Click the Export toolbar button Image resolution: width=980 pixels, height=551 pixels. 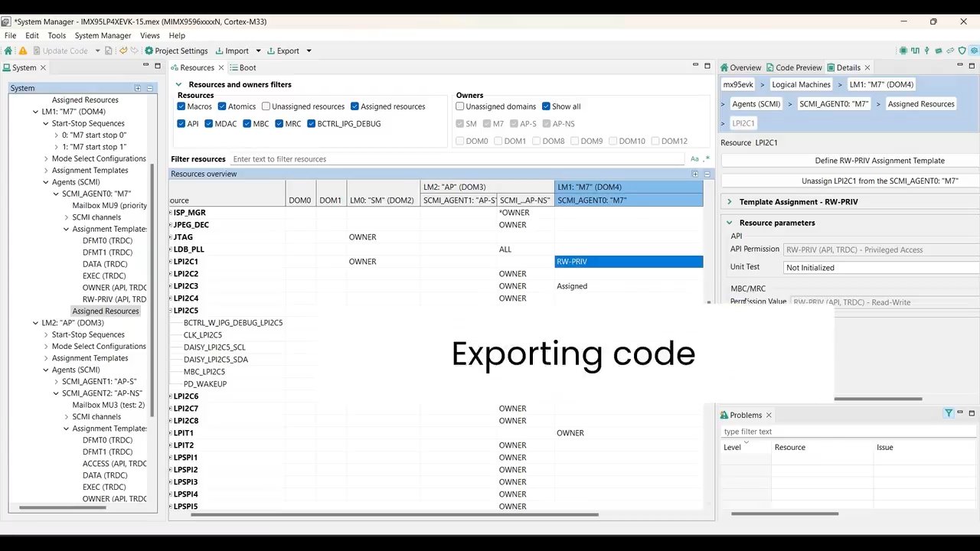[x=283, y=51]
